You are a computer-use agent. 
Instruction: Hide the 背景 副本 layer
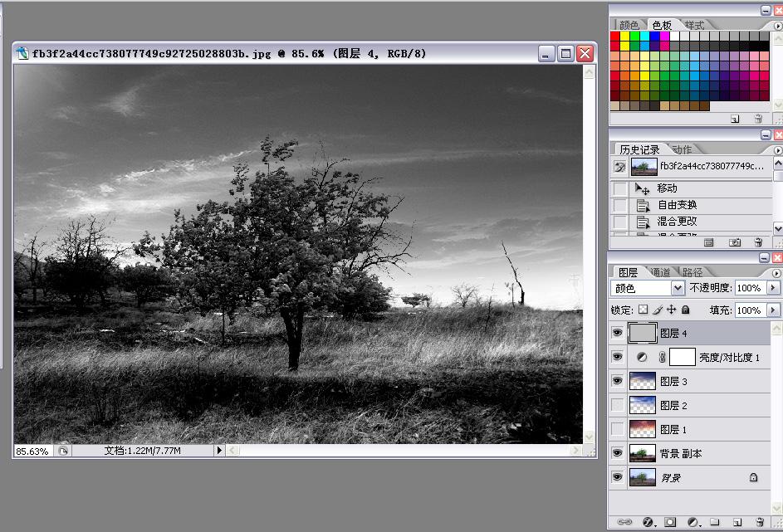[618, 452]
